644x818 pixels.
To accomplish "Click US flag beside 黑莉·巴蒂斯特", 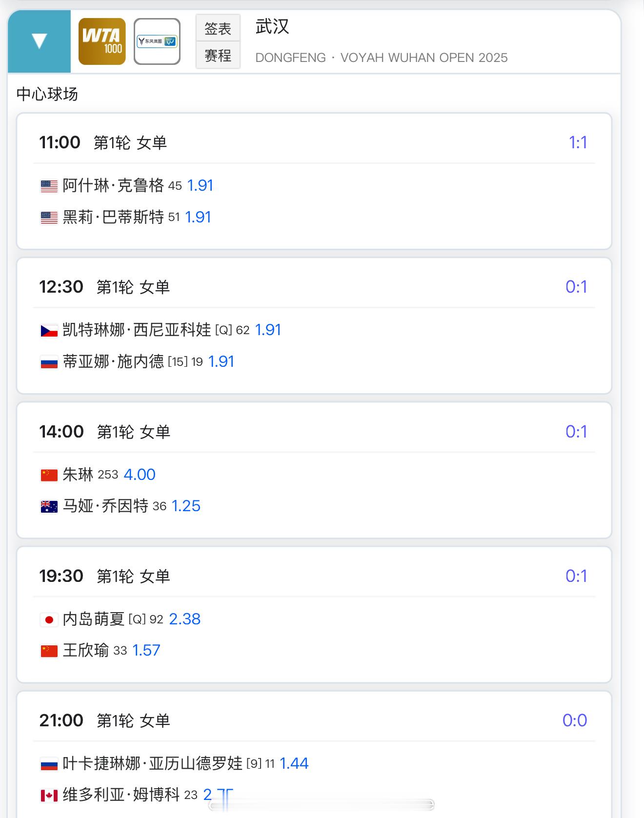I will (49, 218).
